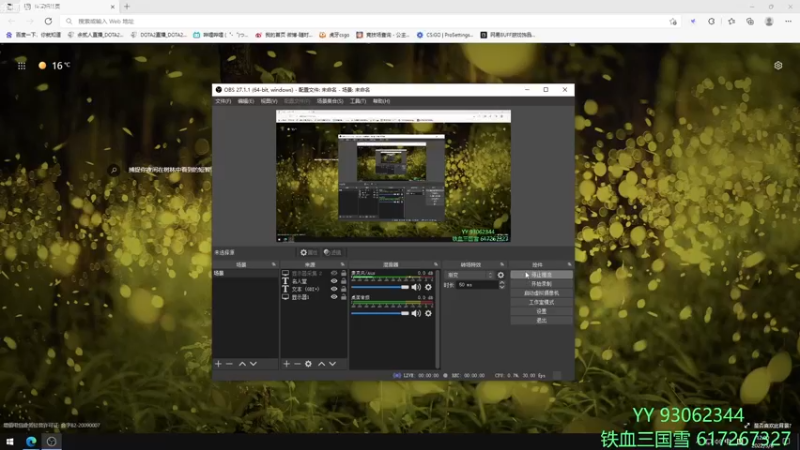Adjust the mic/Aux volume slider
Image resolution: width=800 pixels, height=450 pixels.
[380, 287]
